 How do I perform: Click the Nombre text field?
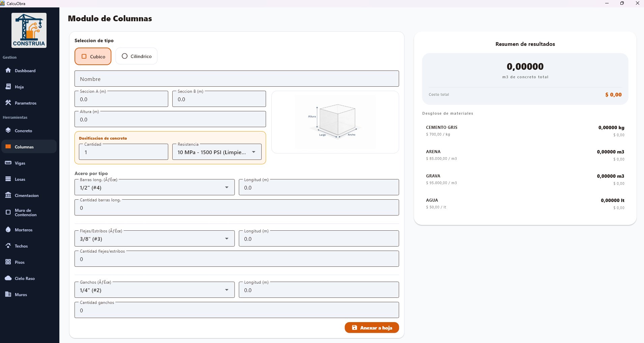(236, 79)
